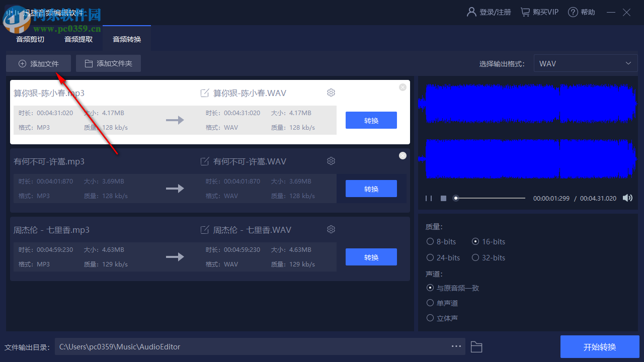Convert 有何不可-许嵩.mp3 to WAV

pos(371,188)
